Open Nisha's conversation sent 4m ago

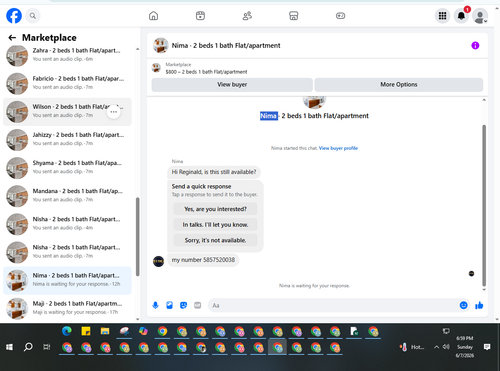pyautogui.click(x=67, y=224)
